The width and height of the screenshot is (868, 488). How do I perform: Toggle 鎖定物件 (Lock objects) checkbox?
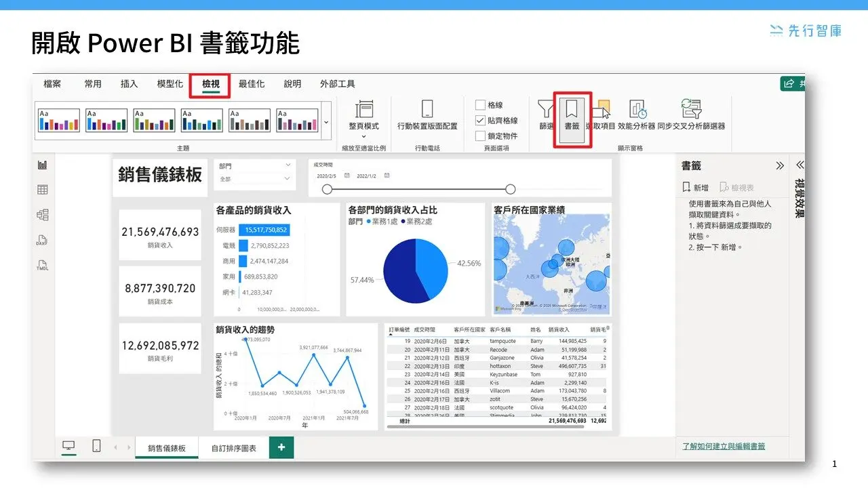click(x=480, y=136)
